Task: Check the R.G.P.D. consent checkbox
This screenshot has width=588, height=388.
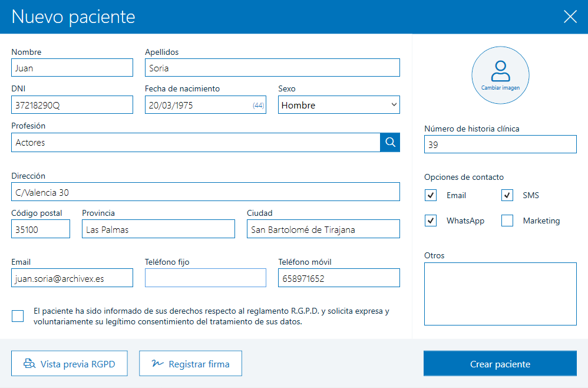Action: click(17, 316)
